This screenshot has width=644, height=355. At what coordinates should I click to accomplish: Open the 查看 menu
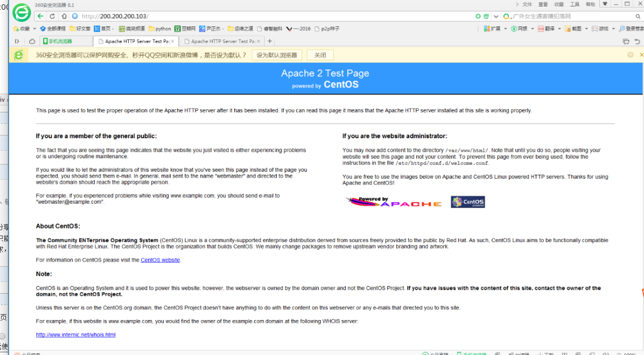pyautogui.click(x=543, y=4)
